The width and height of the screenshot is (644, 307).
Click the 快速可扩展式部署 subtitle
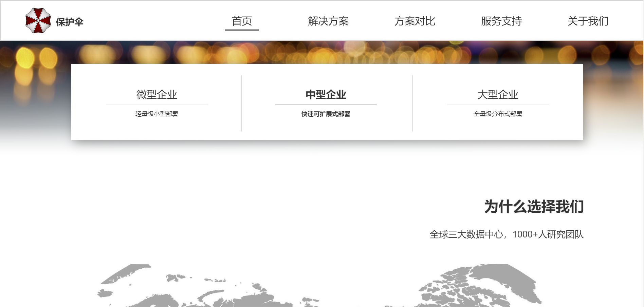[326, 114]
